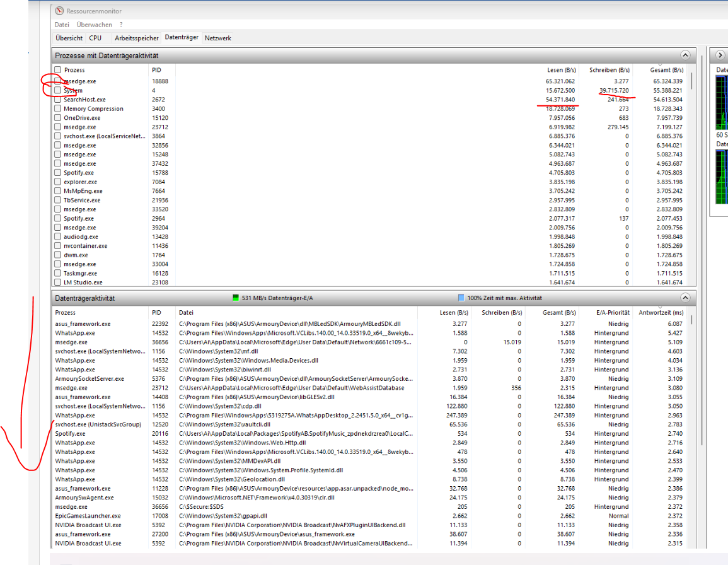Viewport: 728px width, 565px height.
Task: Click the 65.321.062 read value
Action: coord(560,81)
